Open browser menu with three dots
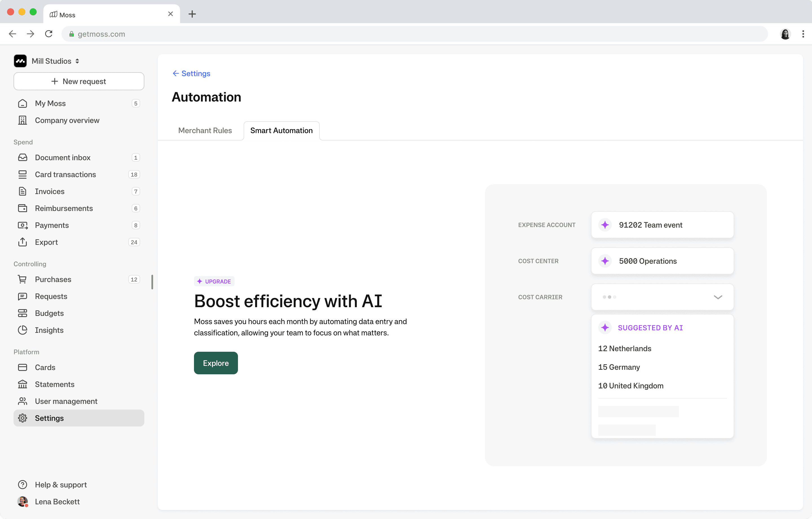Viewport: 812px width, 519px height. pyautogui.click(x=803, y=34)
